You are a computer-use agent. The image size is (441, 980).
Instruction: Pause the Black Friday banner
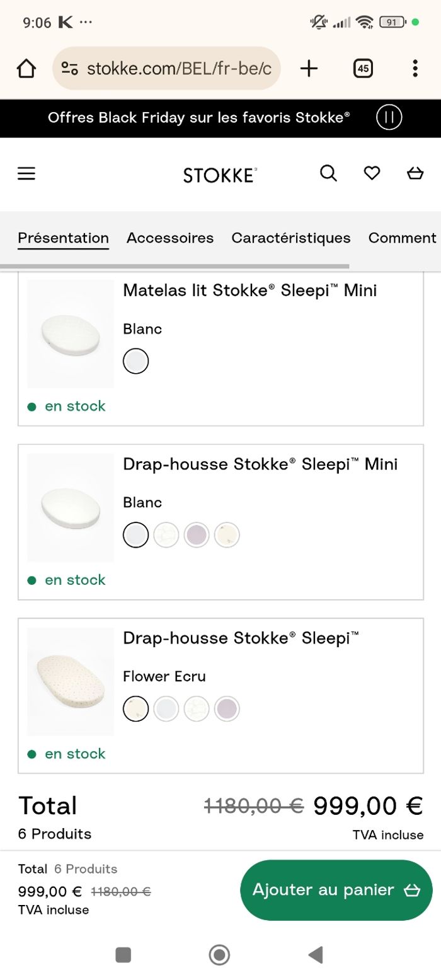point(389,118)
